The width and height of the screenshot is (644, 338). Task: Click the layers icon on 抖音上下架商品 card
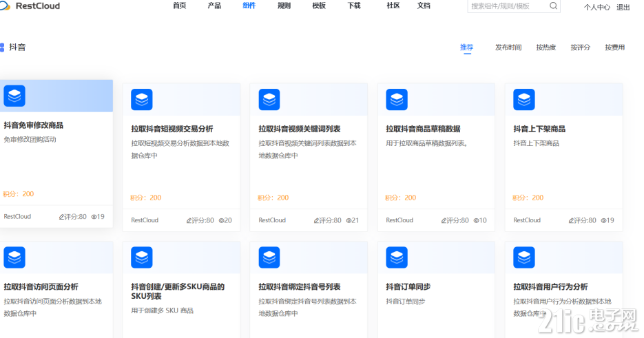pyautogui.click(x=524, y=99)
